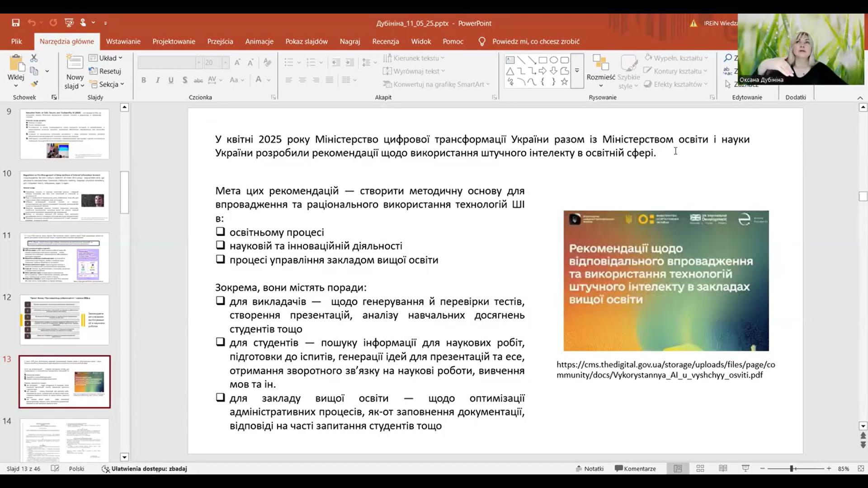The height and width of the screenshot is (488, 868).
Task: Switch to the Animacje tab
Action: [259, 41]
